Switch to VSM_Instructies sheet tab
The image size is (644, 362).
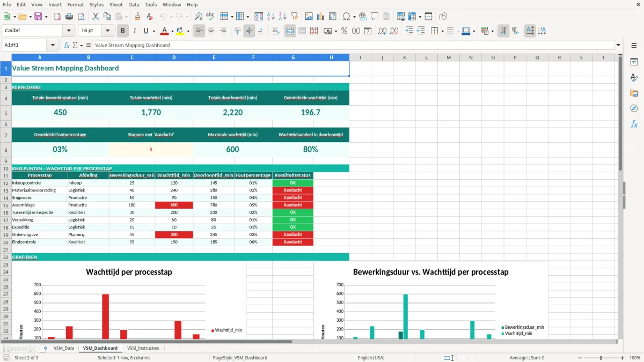point(143,348)
